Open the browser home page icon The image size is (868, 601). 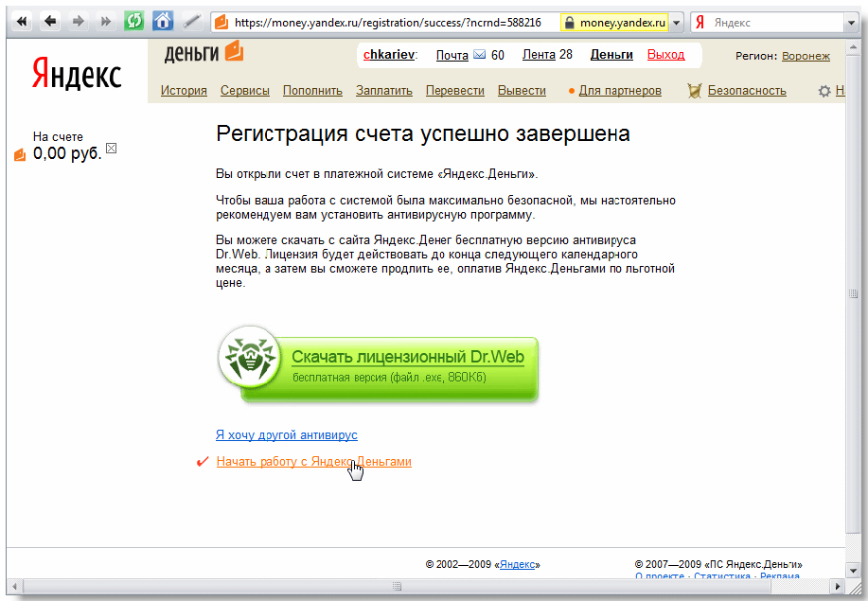[x=163, y=22]
